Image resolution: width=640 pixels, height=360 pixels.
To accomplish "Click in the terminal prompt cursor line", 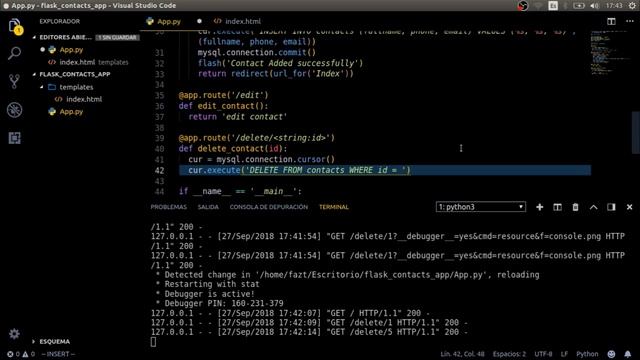I will click(153, 342).
